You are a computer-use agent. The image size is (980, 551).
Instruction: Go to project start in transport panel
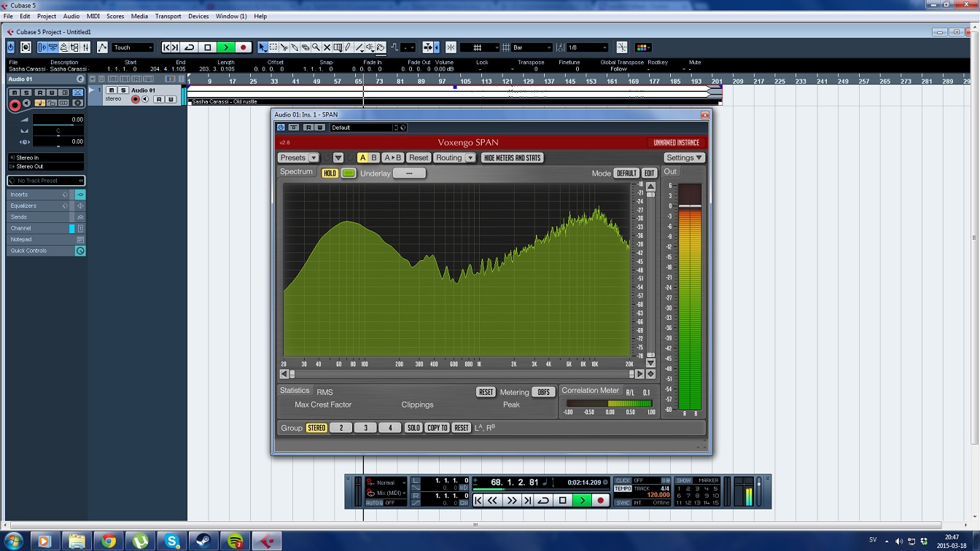pos(478,501)
